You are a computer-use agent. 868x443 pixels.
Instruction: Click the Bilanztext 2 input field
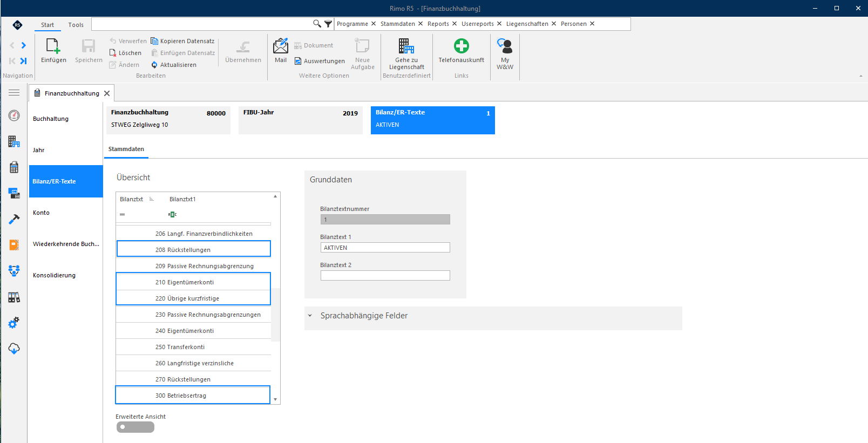385,276
